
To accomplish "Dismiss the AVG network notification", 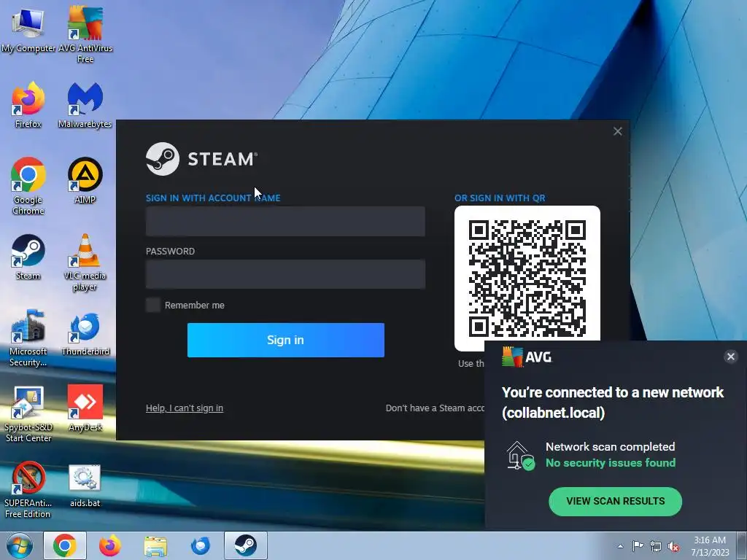I will [x=731, y=357].
